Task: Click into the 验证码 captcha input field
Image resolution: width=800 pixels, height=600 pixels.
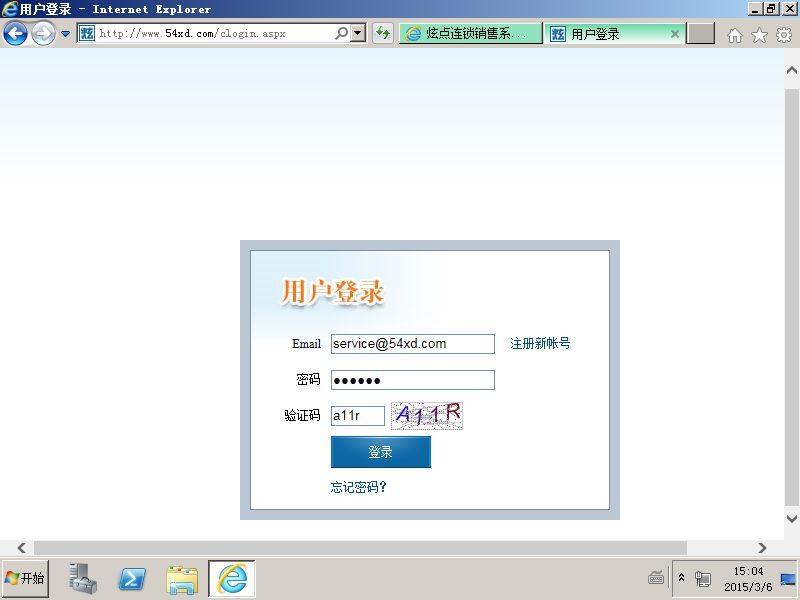Action: [x=357, y=415]
